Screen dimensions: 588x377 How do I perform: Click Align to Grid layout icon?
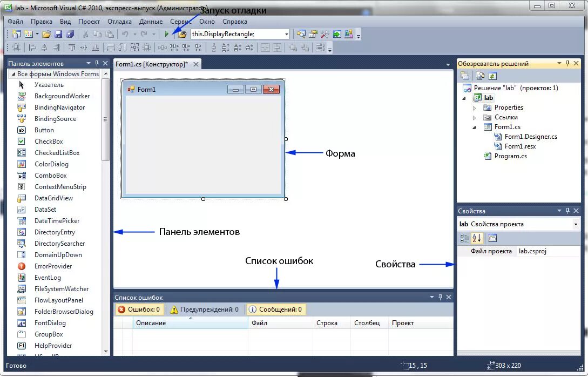[17, 48]
